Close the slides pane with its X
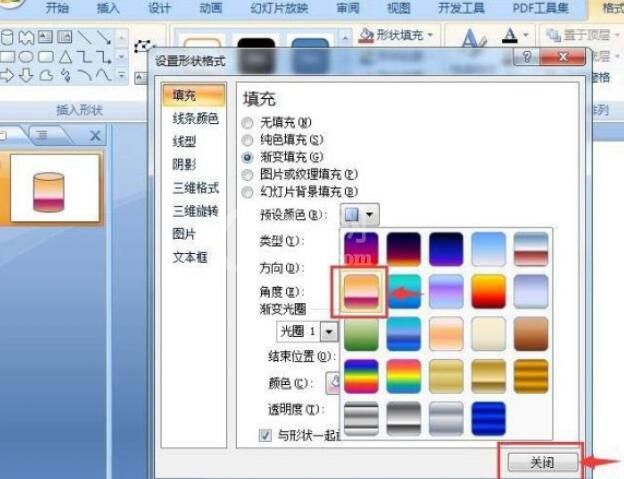This screenshot has height=479, width=624. [96, 136]
